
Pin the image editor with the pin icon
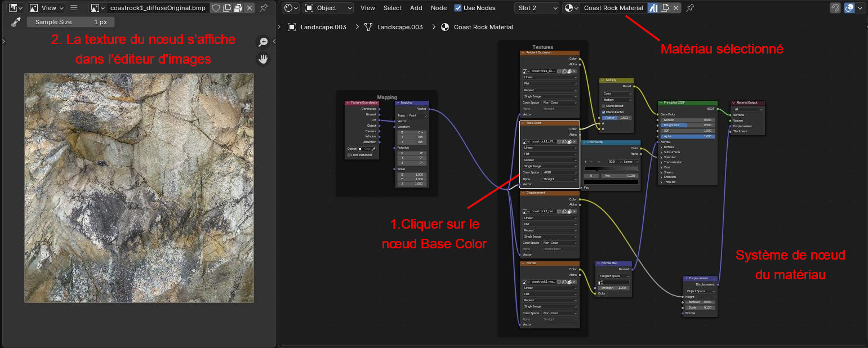tap(263, 8)
